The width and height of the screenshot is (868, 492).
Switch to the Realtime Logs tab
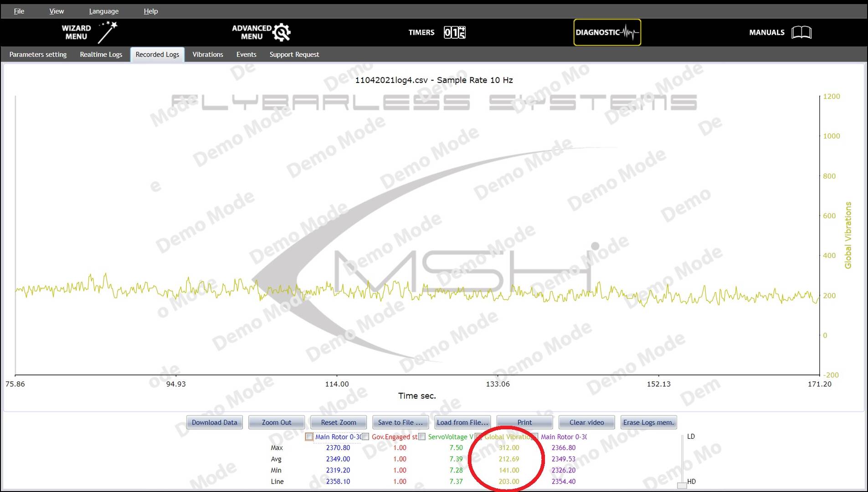101,54
